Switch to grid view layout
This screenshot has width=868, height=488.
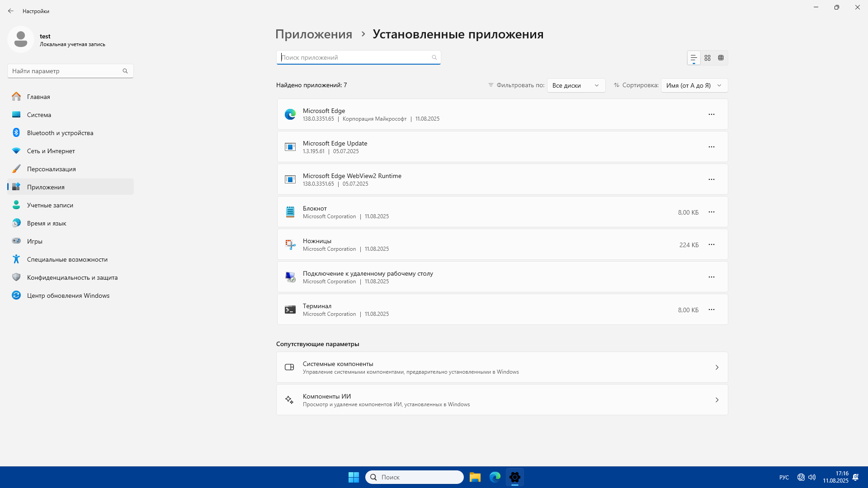tap(708, 58)
